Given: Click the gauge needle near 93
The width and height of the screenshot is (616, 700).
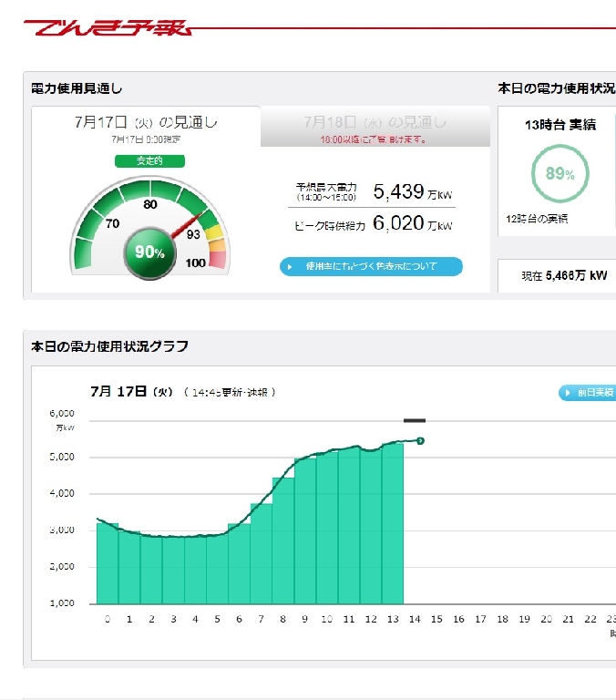Looking at the screenshot, I should 188,225.
